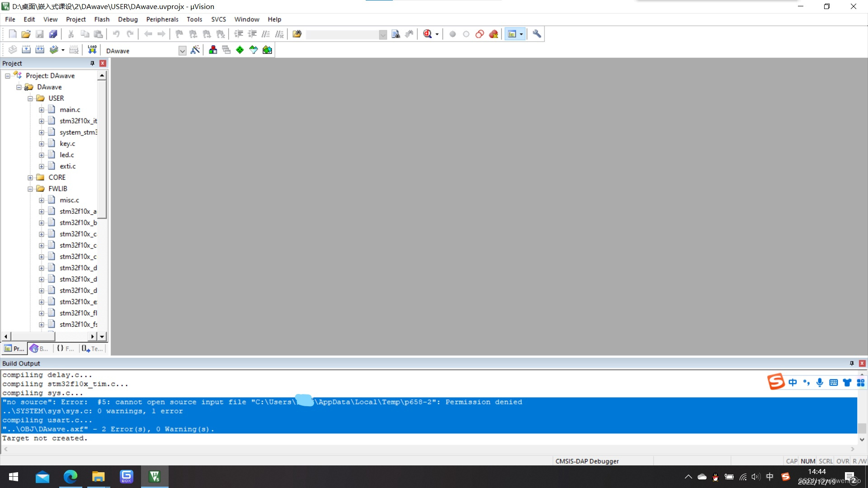Open Options for Target via the wand icon

click(x=195, y=50)
